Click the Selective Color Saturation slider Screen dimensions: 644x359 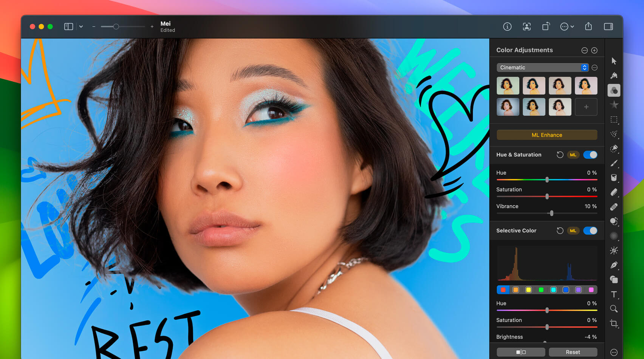pos(547,327)
